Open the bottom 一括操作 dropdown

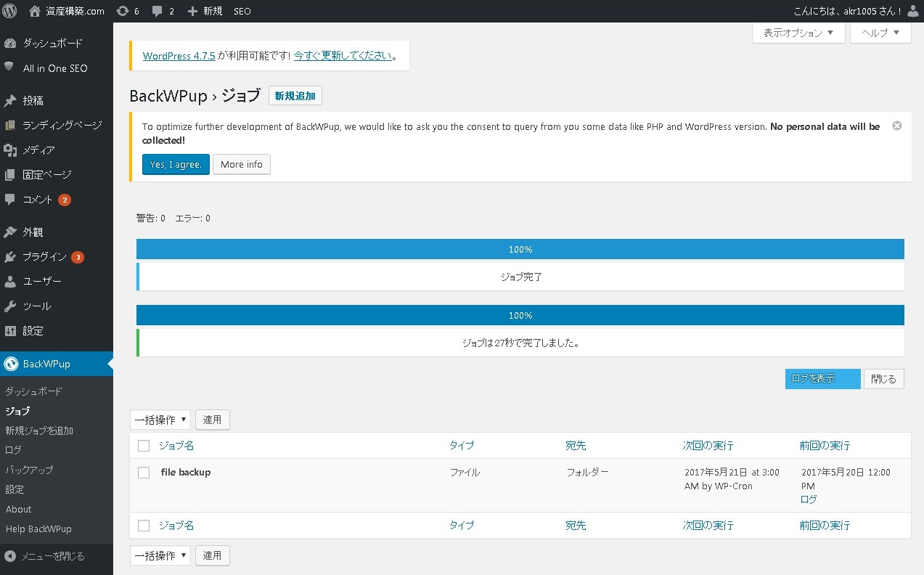(x=160, y=555)
